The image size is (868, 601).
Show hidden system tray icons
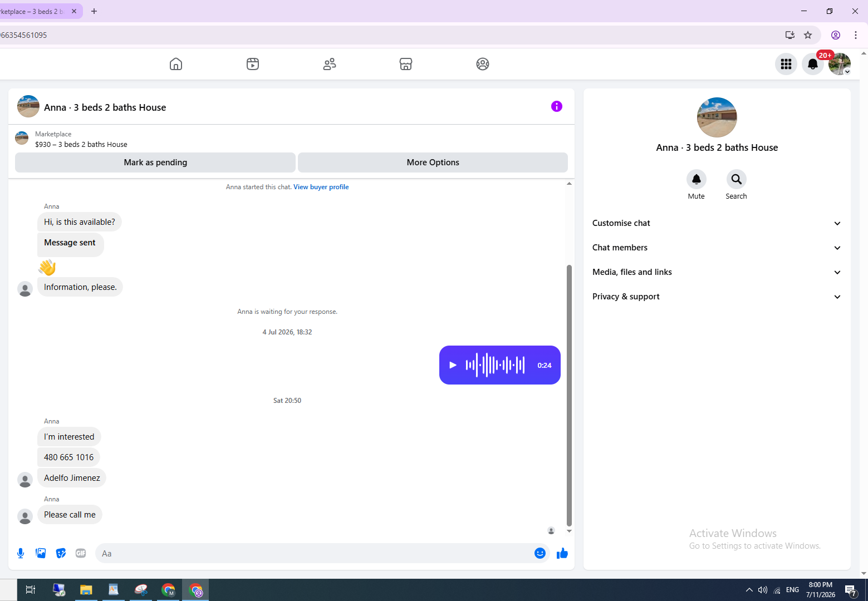pyautogui.click(x=749, y=590)
